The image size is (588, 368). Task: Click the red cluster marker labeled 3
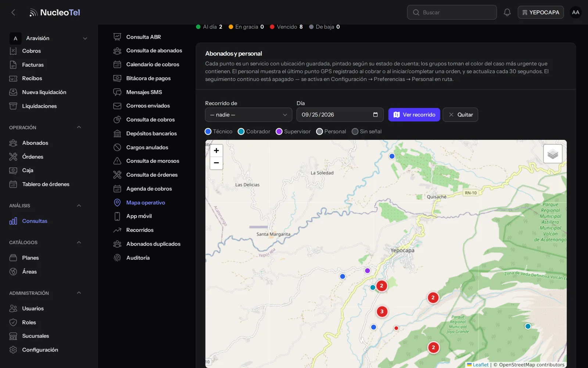(x=382, y=311)
